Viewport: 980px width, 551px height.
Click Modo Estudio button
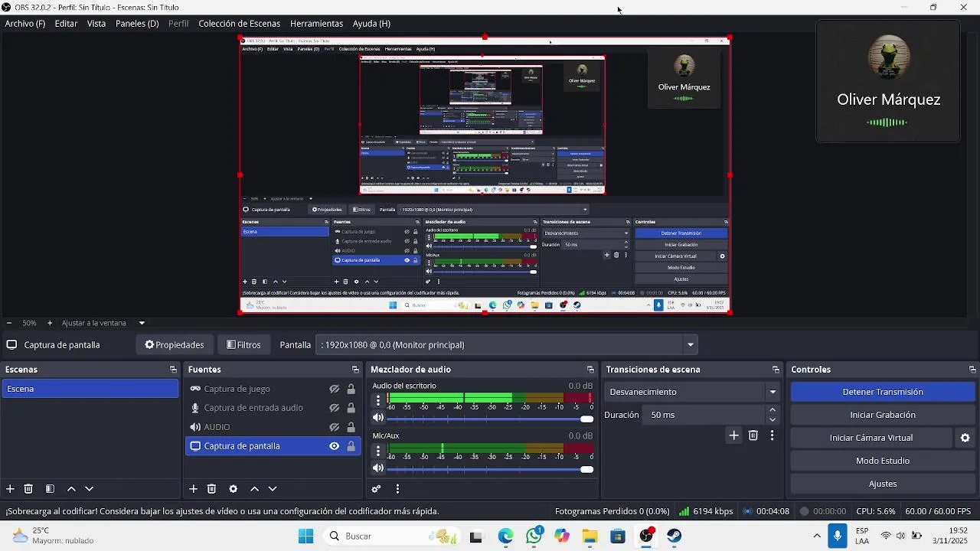click(x=883, y=461)
